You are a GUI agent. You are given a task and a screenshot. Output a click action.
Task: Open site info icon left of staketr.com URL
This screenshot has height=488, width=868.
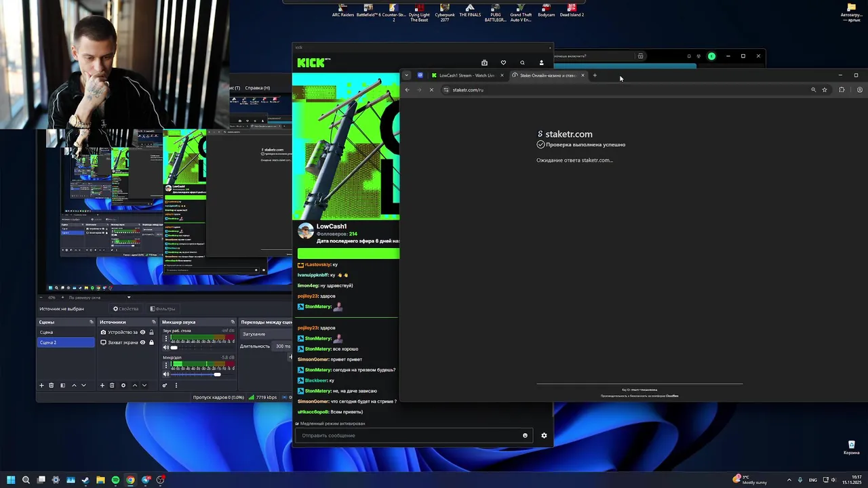click(x=446, y=89)
